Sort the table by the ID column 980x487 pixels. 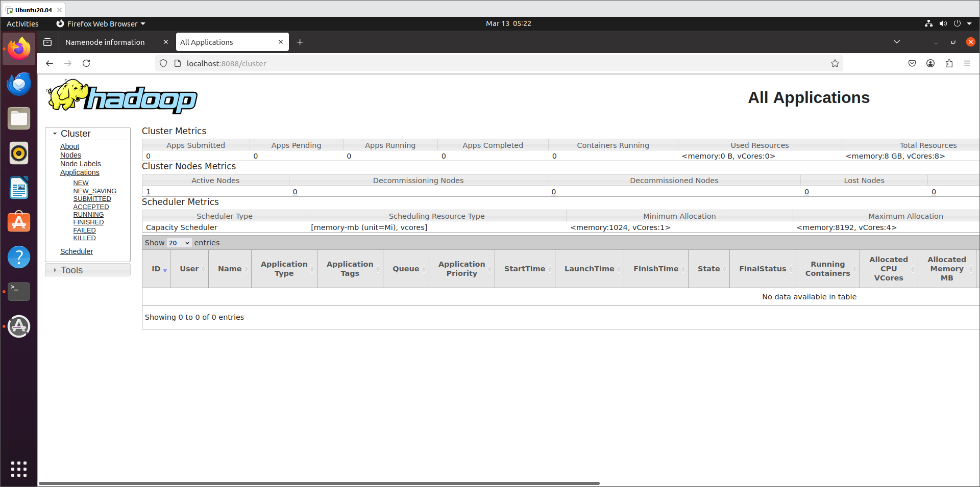click(x=156, y=269)
